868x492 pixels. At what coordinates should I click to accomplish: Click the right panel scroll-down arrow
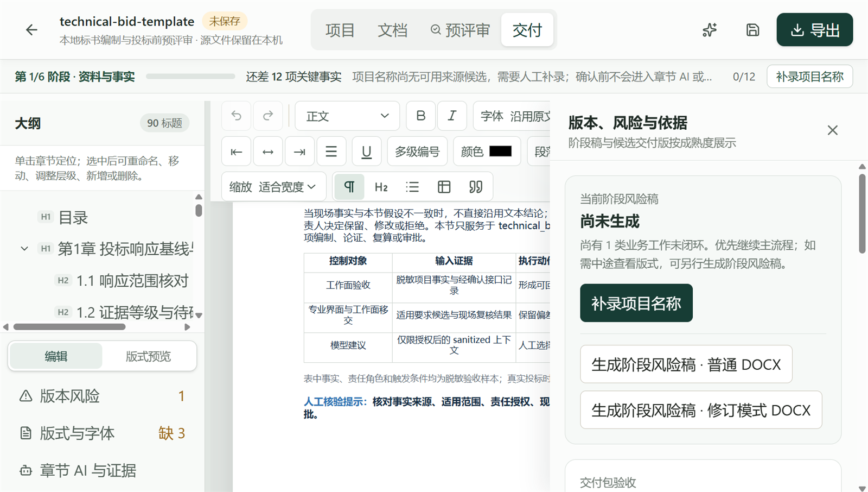862,489
